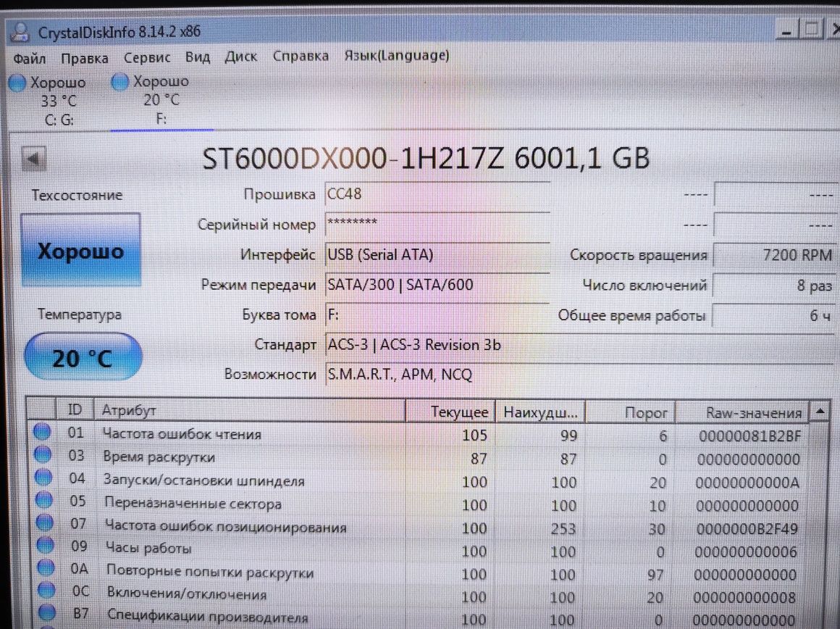
Task: Click the ID column header
Action: (x=75, y=410)
